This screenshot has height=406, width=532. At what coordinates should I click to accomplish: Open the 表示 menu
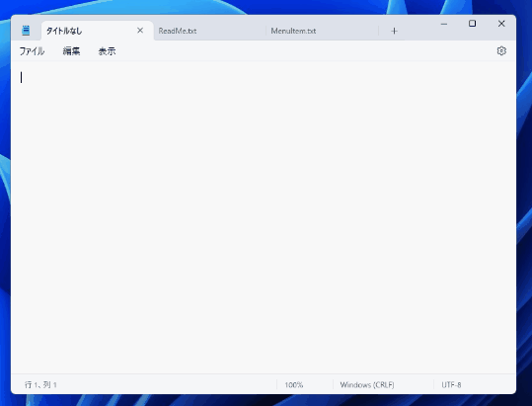coord(107,51)
